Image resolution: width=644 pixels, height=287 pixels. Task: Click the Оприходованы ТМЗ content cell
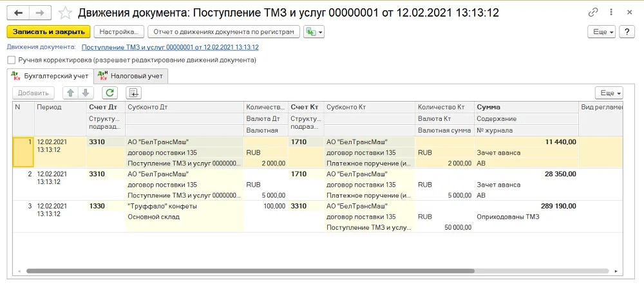point(526,217)
